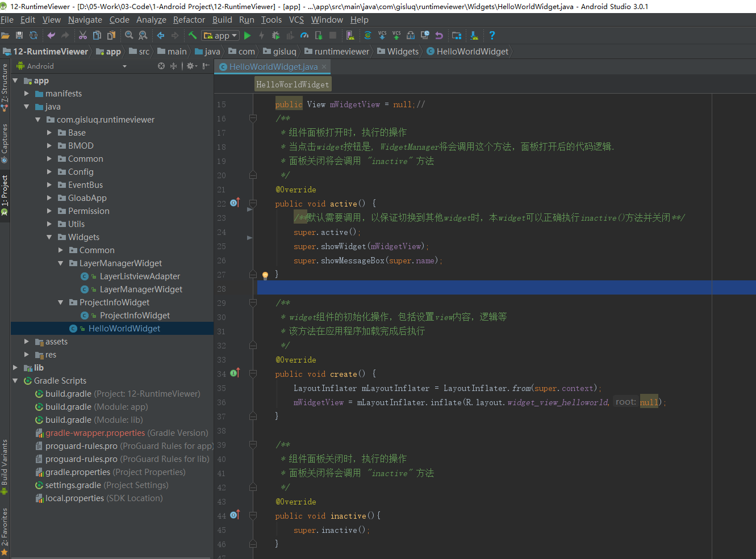
Task: Expand the EventBus package
Action: 49,184
